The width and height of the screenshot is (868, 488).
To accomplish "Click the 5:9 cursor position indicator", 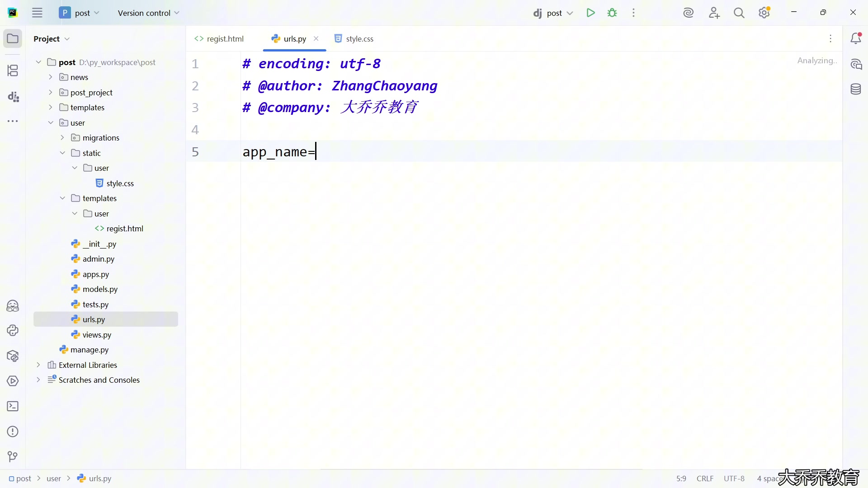I will [x=681, y=479].
